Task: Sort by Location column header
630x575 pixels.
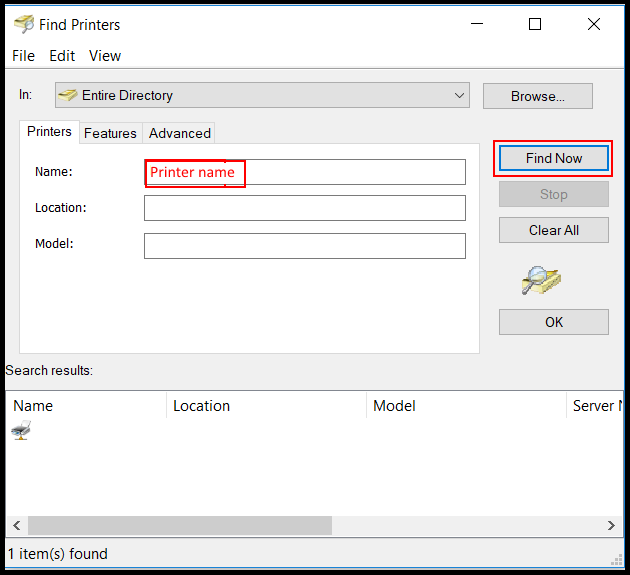Action: (x=266, y=406)
